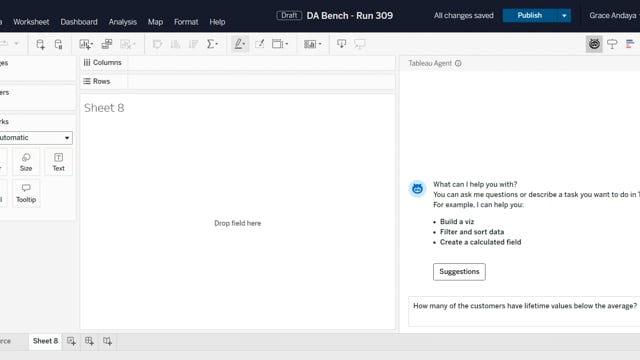Click the Tableau Agent prompt input field

click(524, 311)
